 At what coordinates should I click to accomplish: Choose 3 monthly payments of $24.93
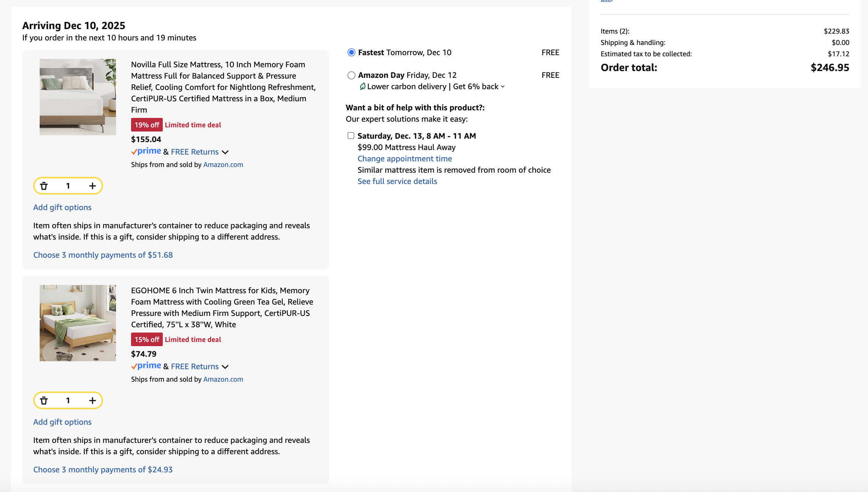(x=103, y=470)
